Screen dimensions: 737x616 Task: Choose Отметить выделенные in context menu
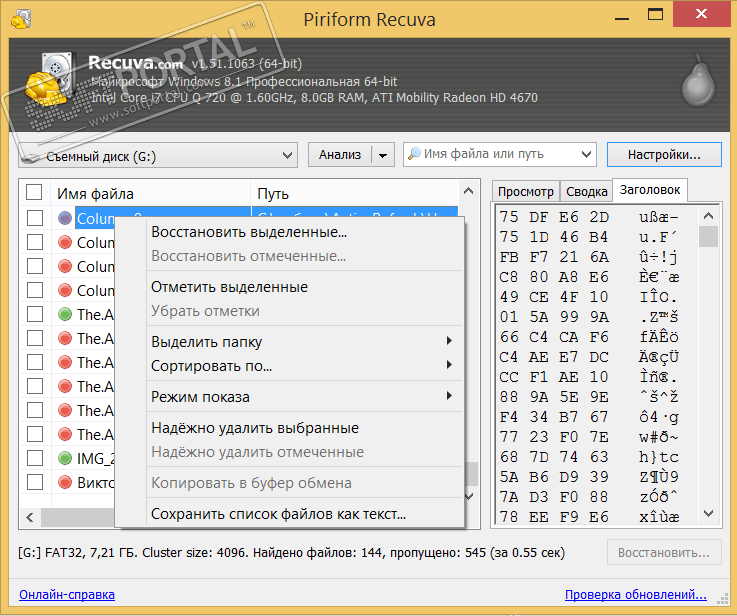(305, 287)
